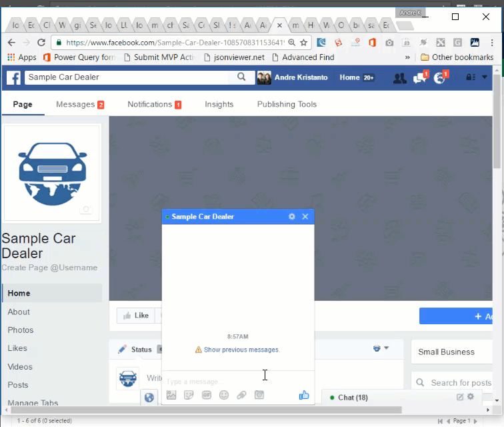Open chat options gear in Sample Car Dealer chat
Viewport: 504px width, 427px height.
tap(291, 217)
